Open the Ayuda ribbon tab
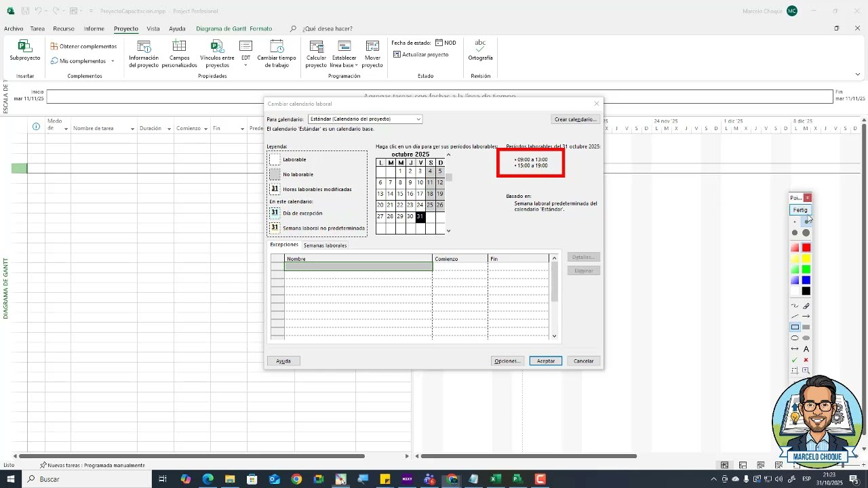 177,28
